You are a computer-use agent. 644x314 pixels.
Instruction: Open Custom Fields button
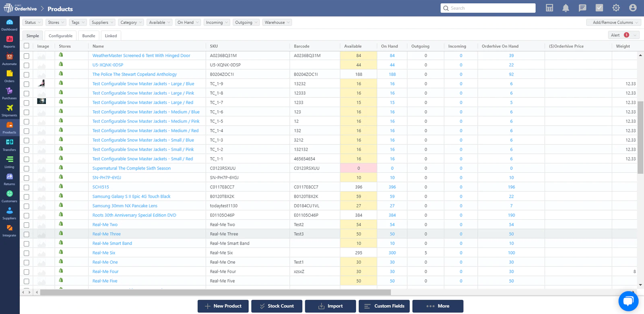[384, 306]
